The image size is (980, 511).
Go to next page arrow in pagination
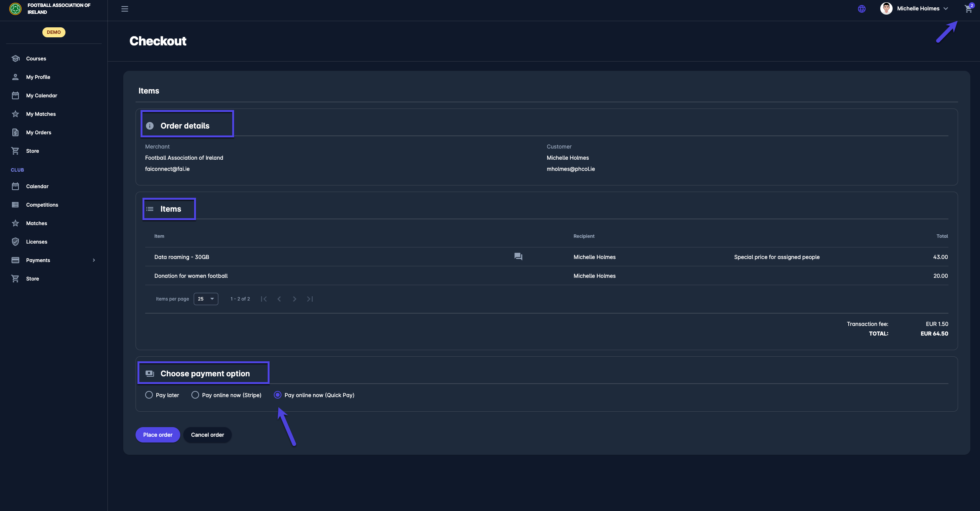[x=295, y=299]
